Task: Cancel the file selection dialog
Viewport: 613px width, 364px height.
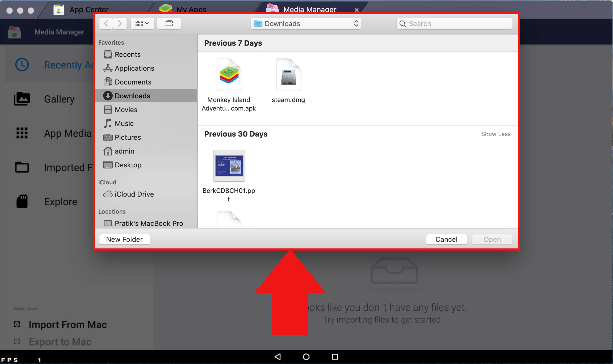Action: pos(446,239)
